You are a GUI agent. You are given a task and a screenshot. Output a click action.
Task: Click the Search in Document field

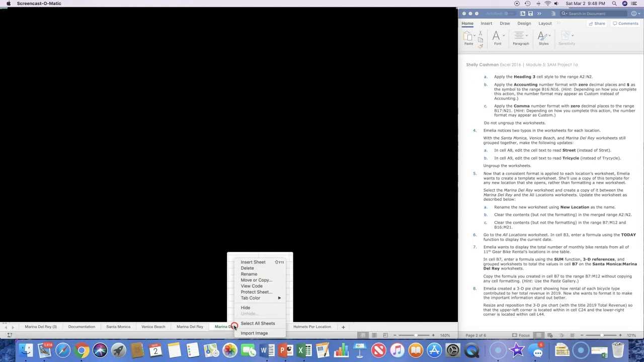point(593,14)
